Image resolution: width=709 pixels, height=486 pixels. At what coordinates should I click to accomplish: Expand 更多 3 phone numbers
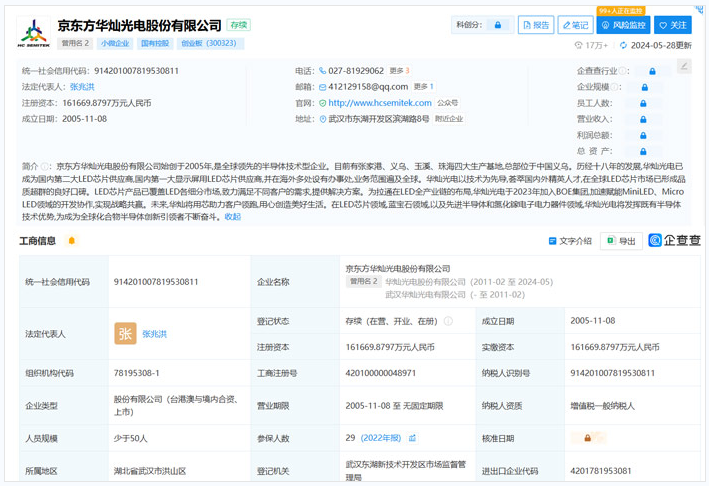(399, 71)
